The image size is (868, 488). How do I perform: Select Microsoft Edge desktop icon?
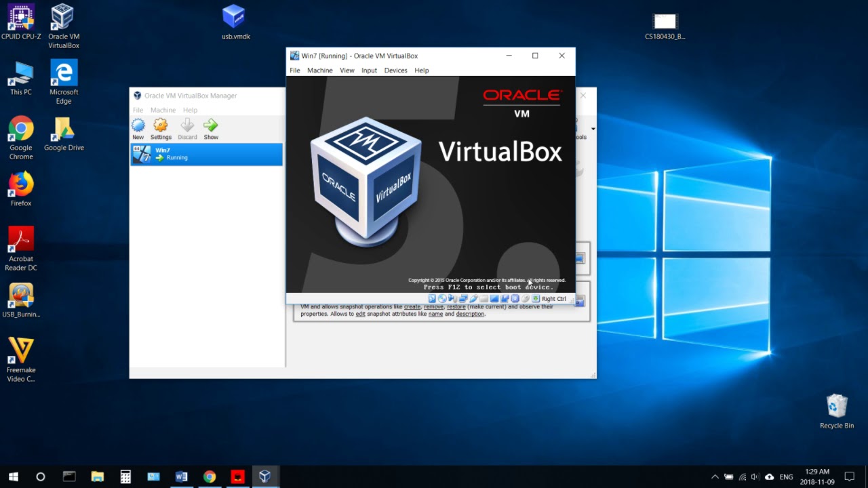[64, 82]
